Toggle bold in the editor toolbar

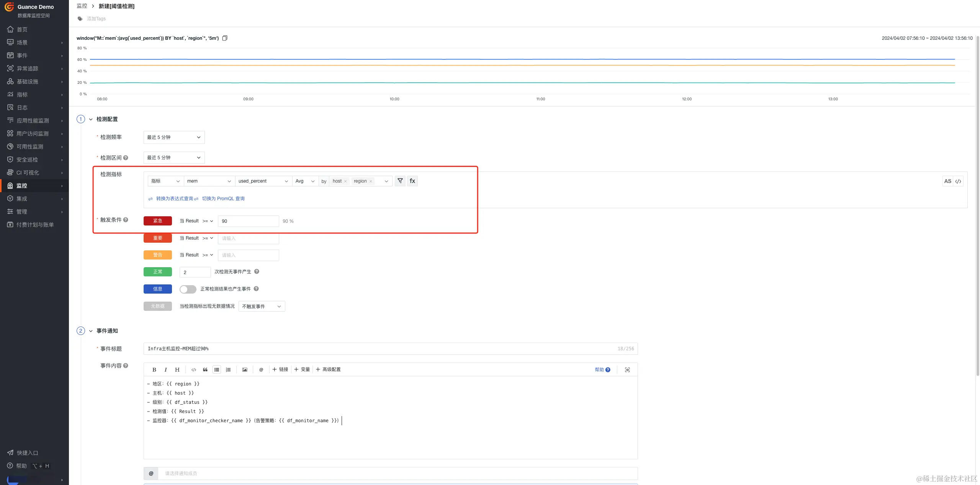pos(154,370)
